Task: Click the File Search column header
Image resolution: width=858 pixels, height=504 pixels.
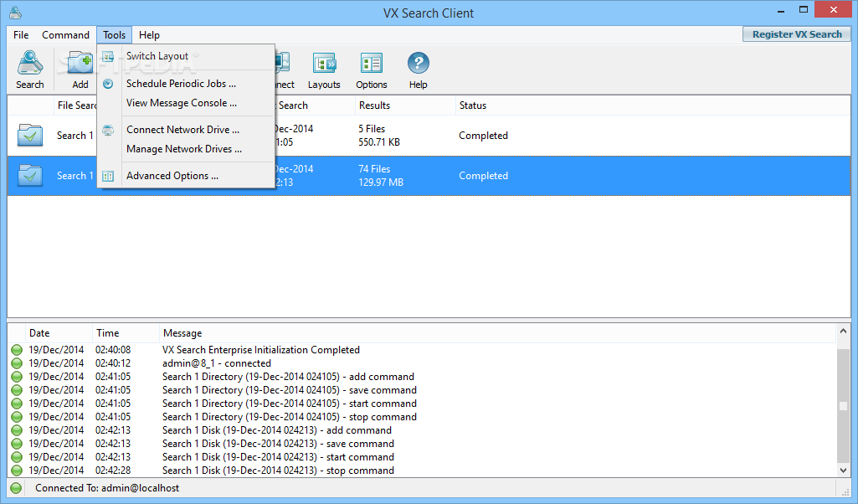Action: coord(77,105)
